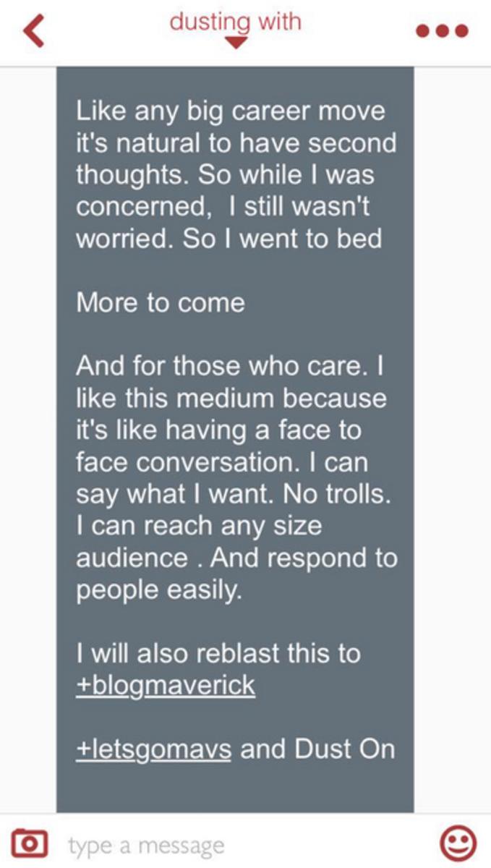Tap the "More to come" line
491x868 pixels.
pyautogui.click(x=161, y=302)
